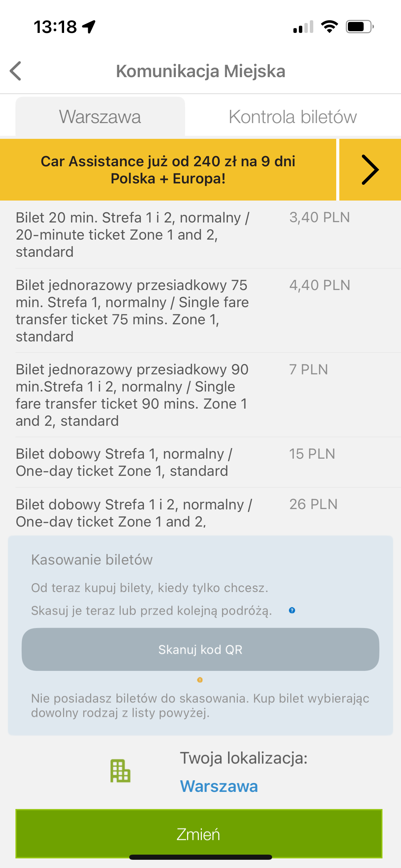This screenshot has height=868, width=401.
Task: Check the battery status icon
Action: (x=360, y=27)
